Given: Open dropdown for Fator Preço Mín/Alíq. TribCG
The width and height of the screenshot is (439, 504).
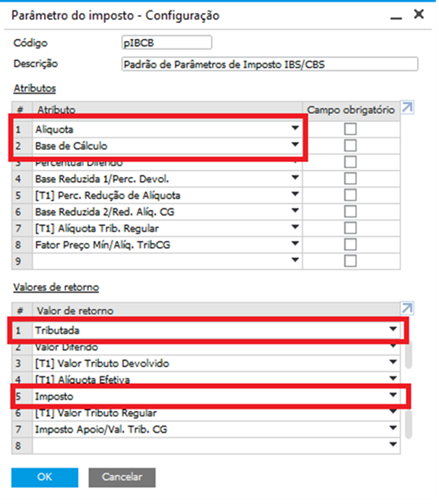Looking at the screenshot, I should (295, 244).
